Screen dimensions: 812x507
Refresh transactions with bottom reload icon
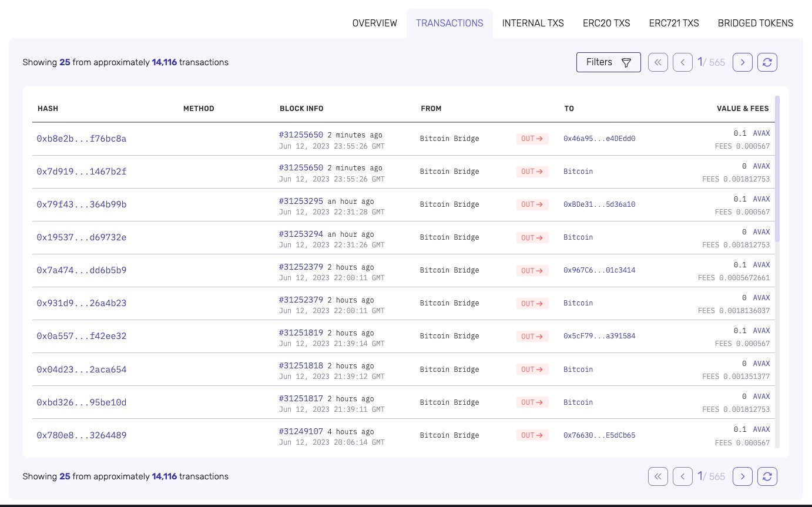click(767, 476)
